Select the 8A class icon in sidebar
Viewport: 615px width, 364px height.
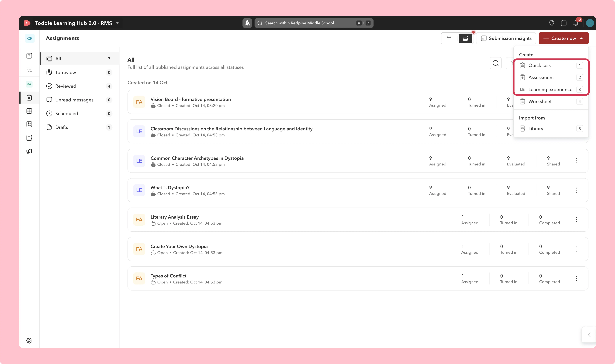(x=29, y=84)
